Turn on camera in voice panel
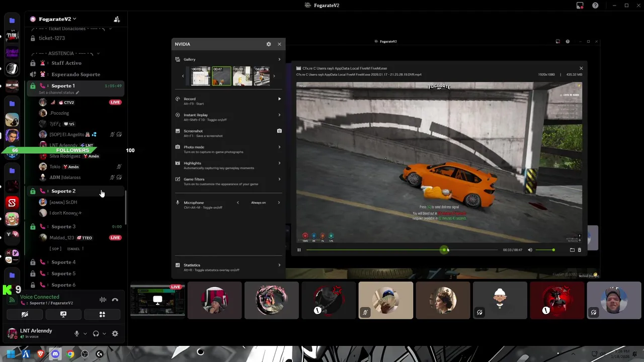 coord(25,314)
